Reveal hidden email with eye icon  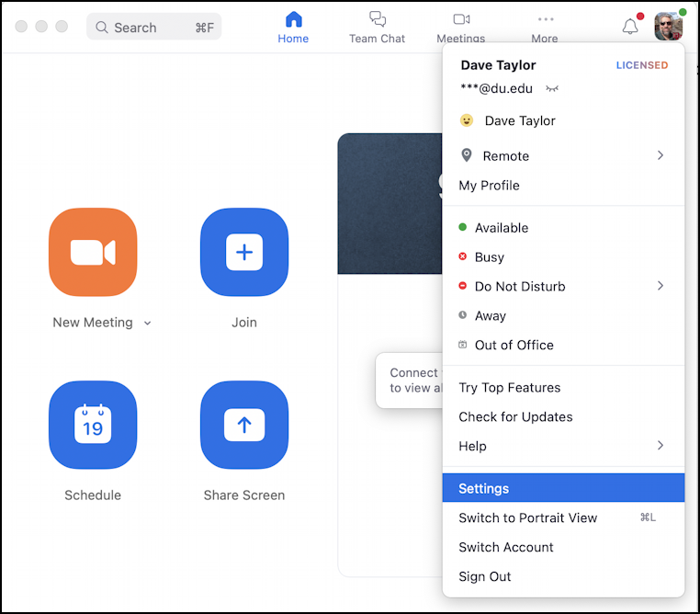tap(552, 88)
